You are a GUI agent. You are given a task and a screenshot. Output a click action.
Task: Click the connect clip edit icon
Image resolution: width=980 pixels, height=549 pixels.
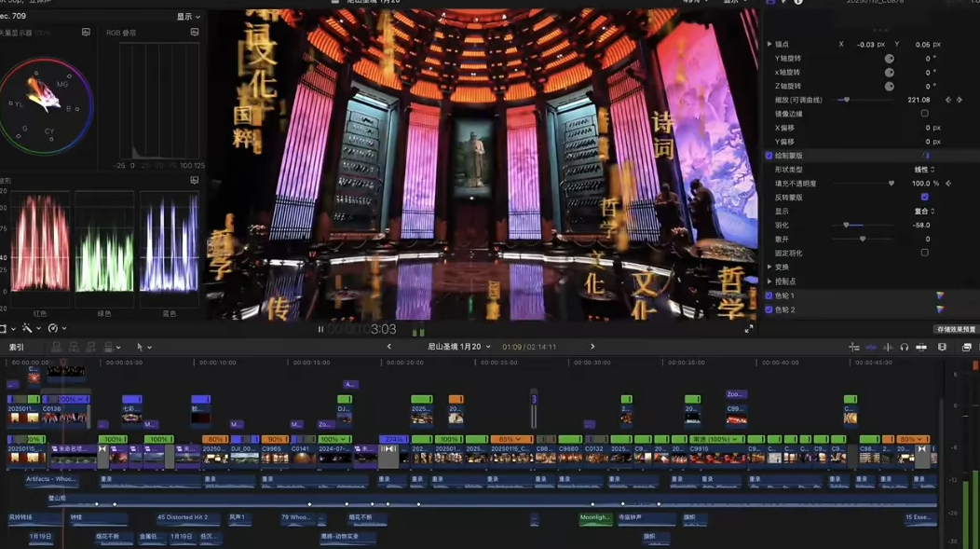56,347
